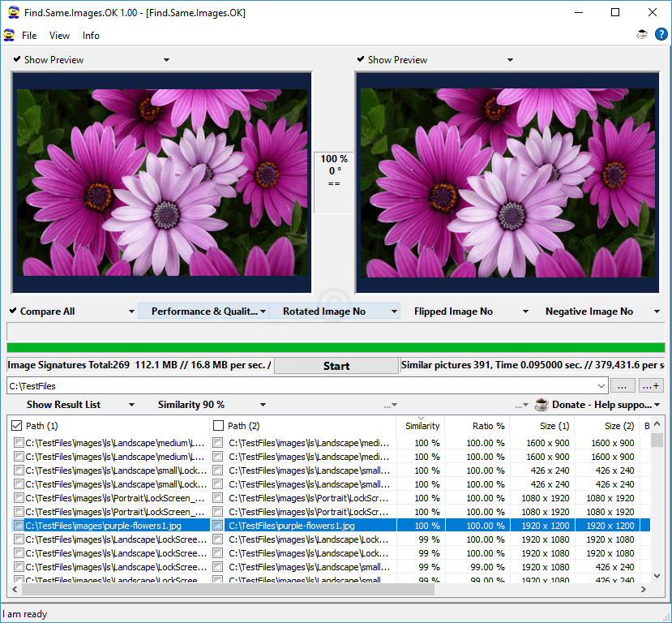Click the Donate - Help support button

click(x=601, y=404)
